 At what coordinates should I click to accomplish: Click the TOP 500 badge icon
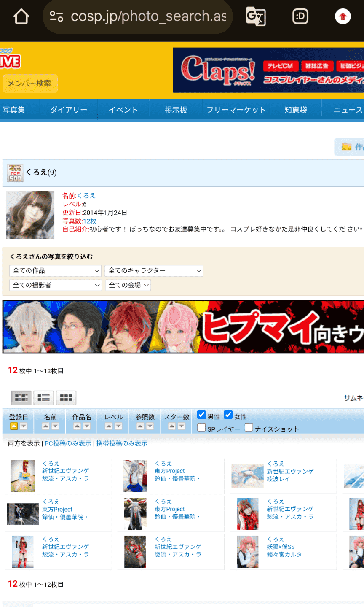click(x=15, y=173)
